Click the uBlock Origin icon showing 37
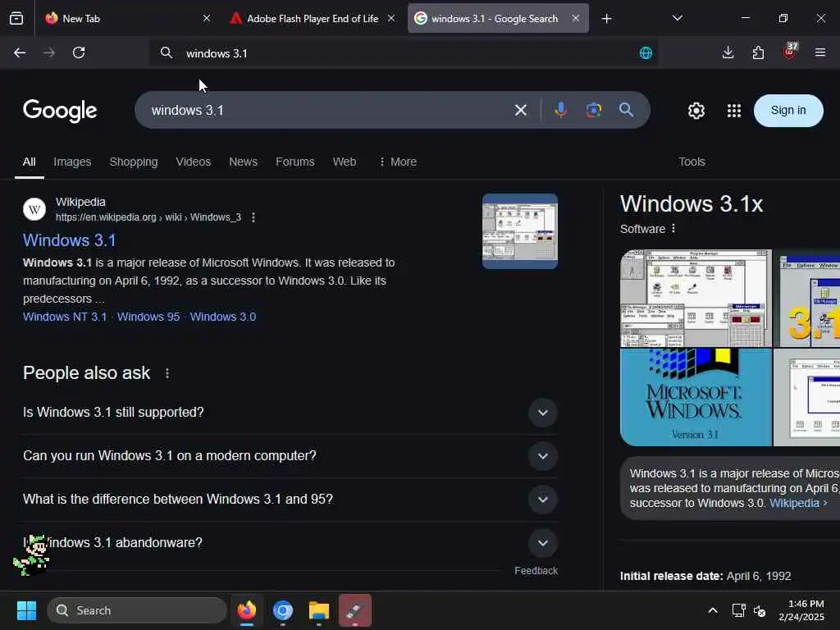 pos(790,52)
